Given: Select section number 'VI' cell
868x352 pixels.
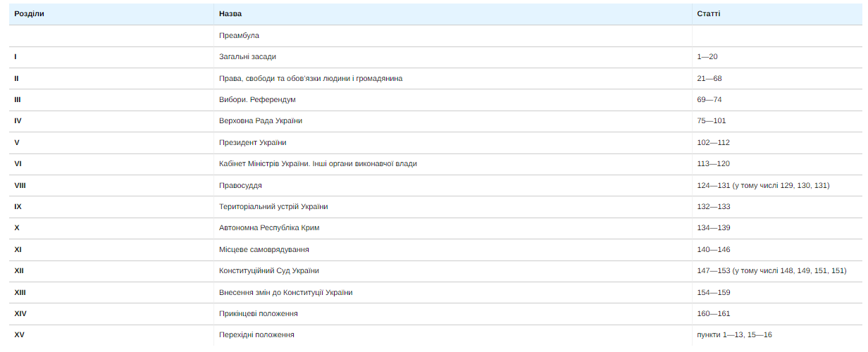Looking at the screenshot, I should tap(111, 164).
